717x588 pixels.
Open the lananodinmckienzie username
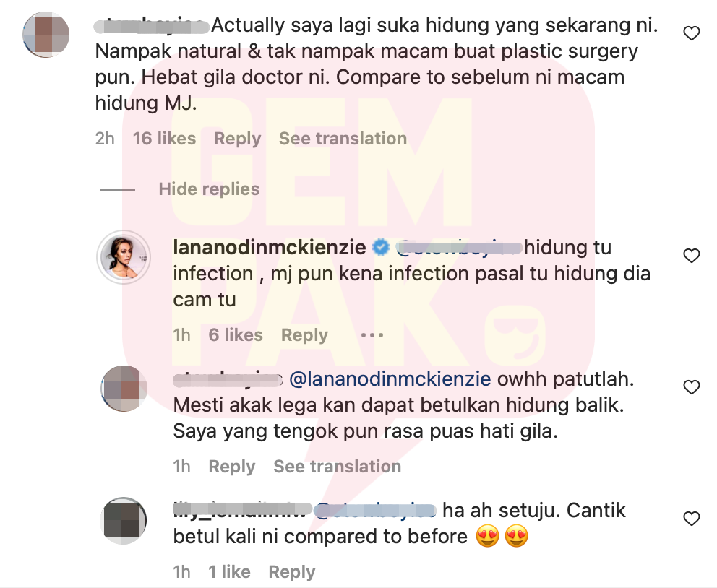(270, 248)
